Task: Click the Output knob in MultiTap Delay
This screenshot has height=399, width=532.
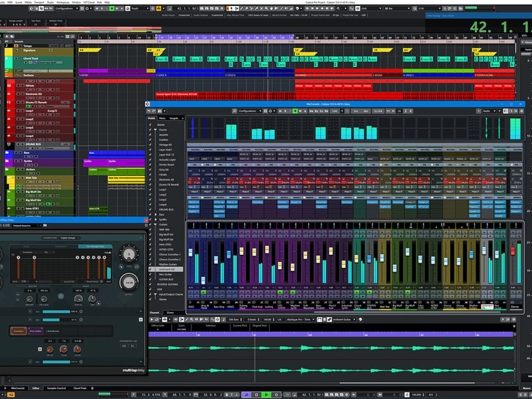Action: click(x=129, y=282)
